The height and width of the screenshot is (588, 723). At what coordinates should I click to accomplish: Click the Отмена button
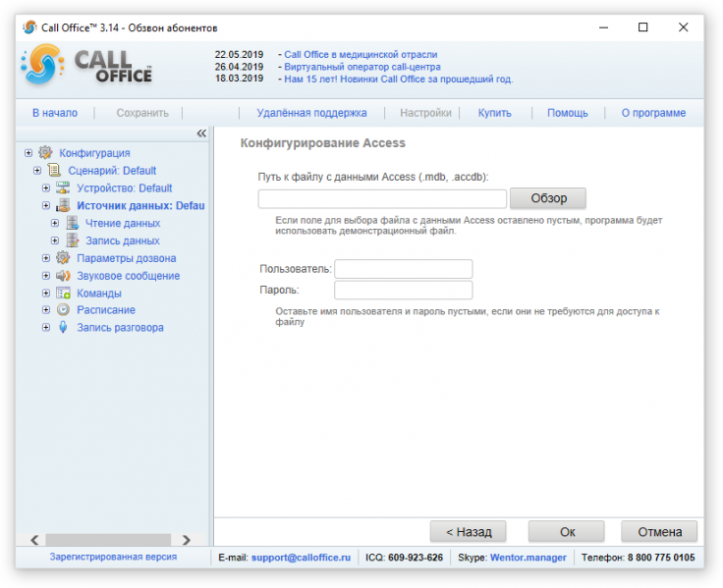coord(659,532)
